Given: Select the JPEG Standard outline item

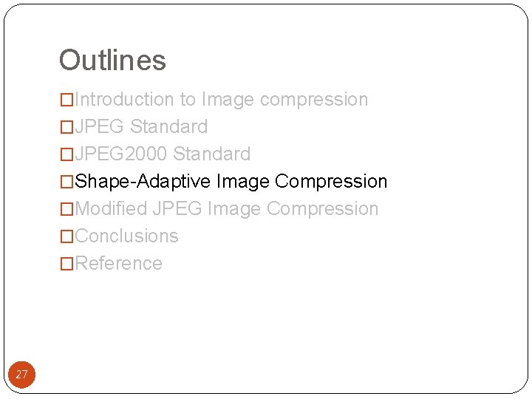Looking at the screenshot, I should (x=141, y=126).
